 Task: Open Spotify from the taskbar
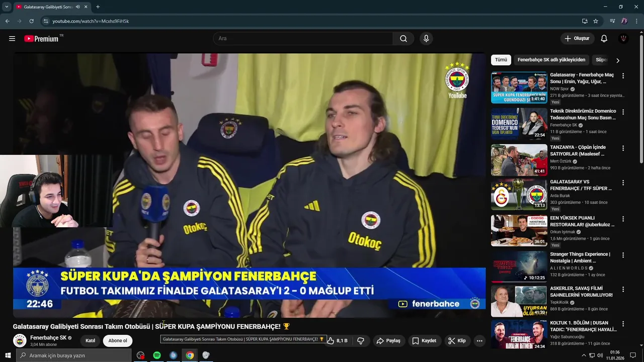pos(157,355)
